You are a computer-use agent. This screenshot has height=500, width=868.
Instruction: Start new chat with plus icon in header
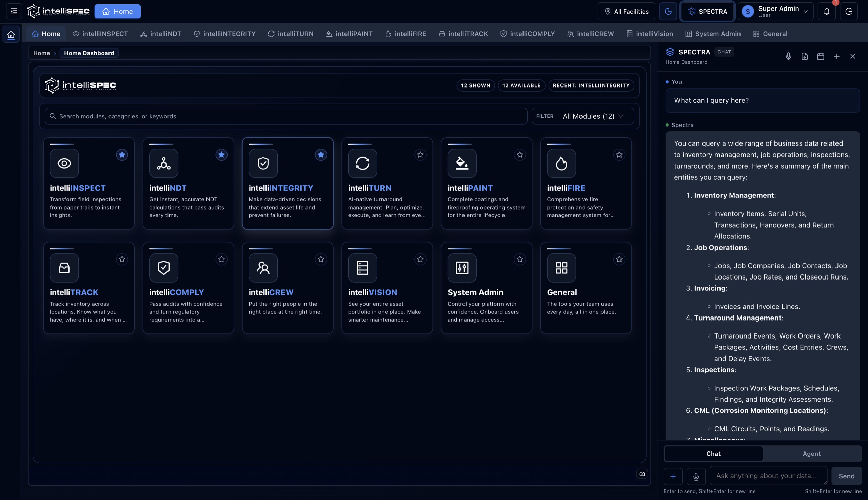(x=837, y=56)
